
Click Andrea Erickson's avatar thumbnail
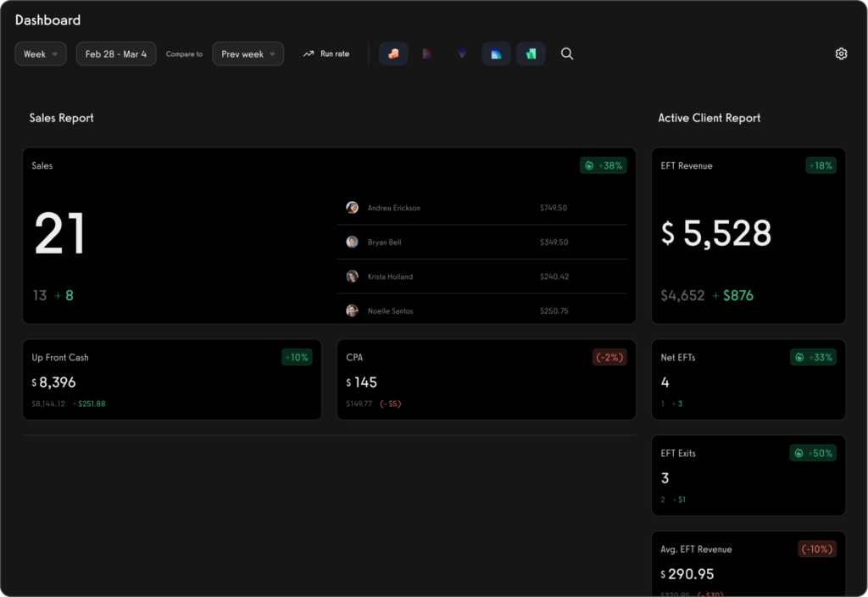pyautogui.click(x=353, y=207)
